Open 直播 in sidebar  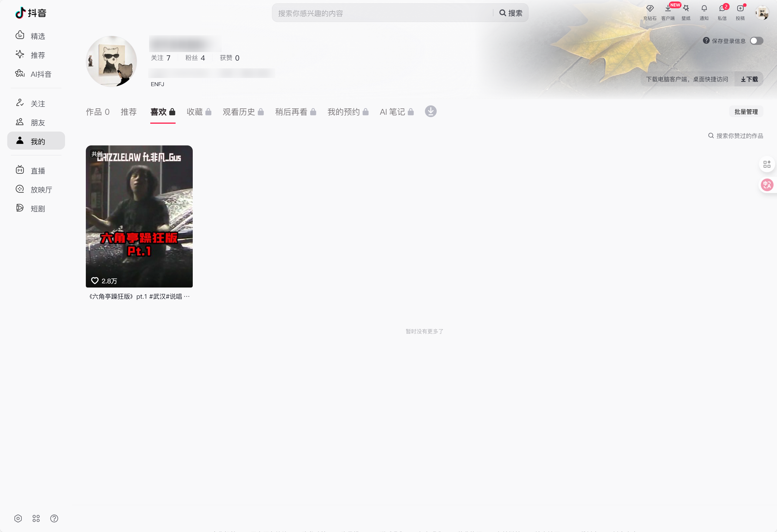[36, 170]
